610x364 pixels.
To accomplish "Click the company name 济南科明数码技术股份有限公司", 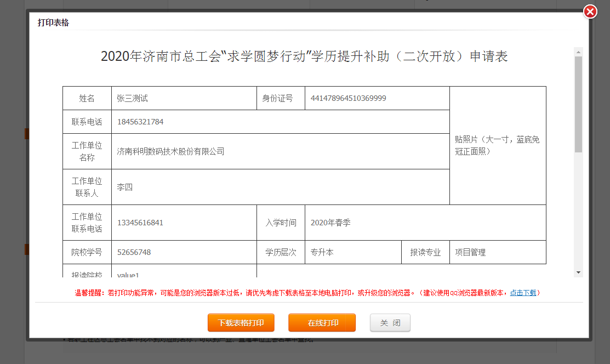I will point(170,151).
